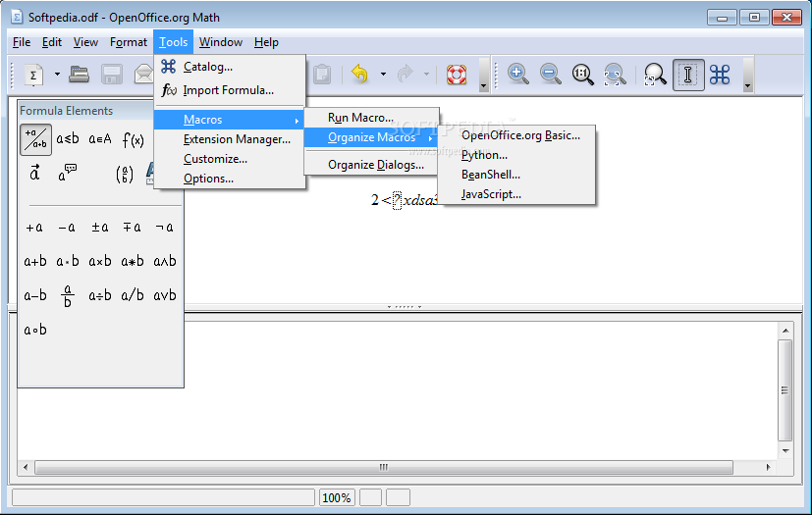Insert the a/b slash division element

click(x=132, y=295)
